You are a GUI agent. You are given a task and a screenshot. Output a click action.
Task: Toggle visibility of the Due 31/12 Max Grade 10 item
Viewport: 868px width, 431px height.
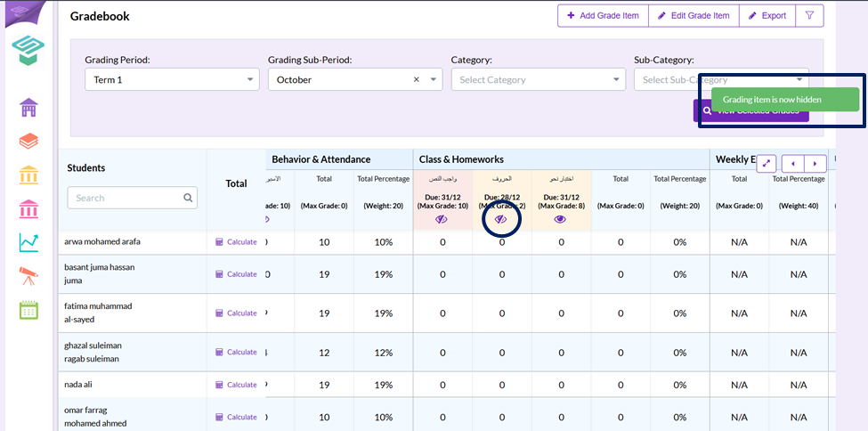[442, 219]
